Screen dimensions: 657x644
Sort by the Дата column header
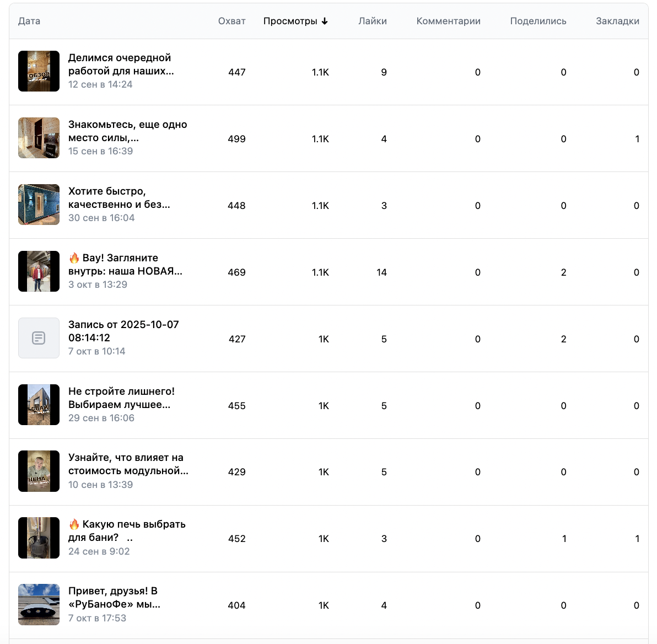pyautogui.click(x=29, y=22)
